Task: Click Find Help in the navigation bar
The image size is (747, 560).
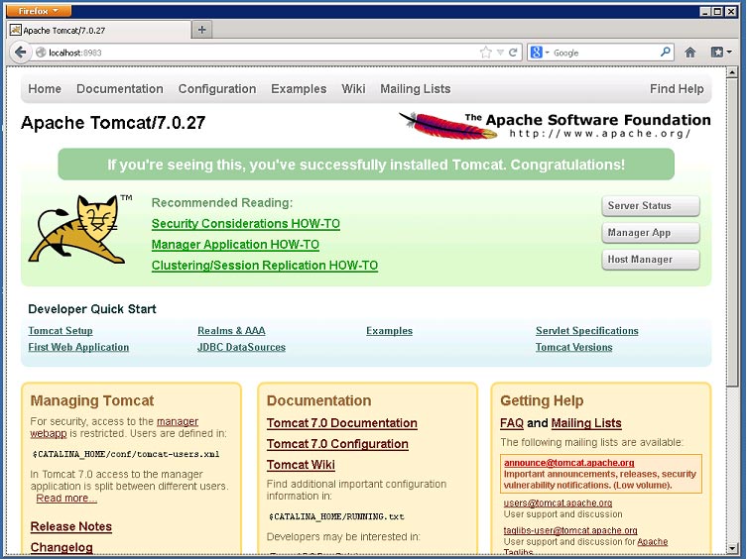Action: [x=677, y=89]
